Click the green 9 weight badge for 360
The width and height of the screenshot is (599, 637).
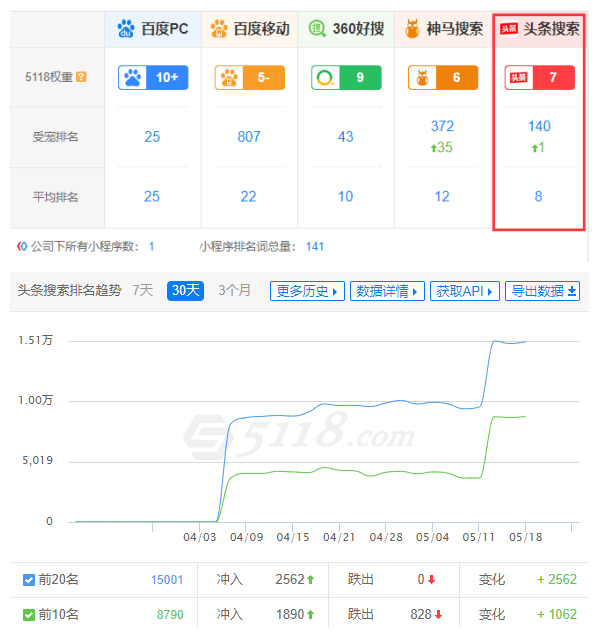coord(346,77)
